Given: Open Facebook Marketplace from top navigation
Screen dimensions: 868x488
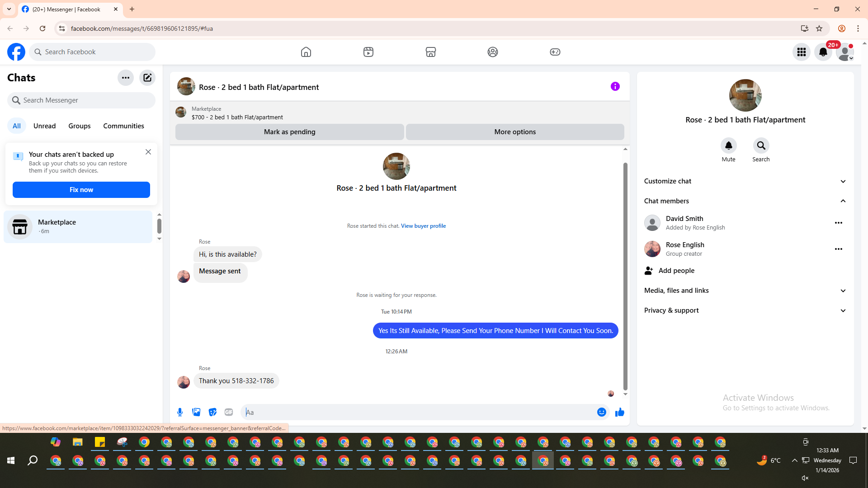Looking at the screenshot, I should pos(430,52).
